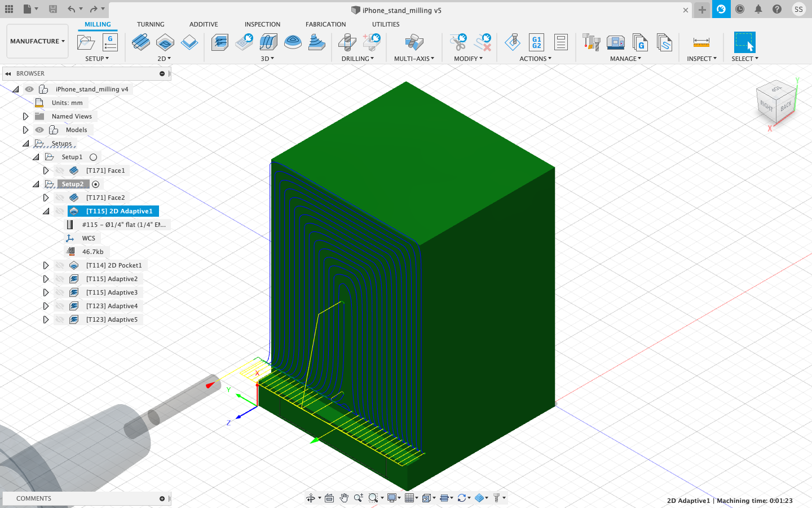Collapse the Browser panel with double-arrow button
The width and height of the screenshot is (812, 508).
click(8, 73)
